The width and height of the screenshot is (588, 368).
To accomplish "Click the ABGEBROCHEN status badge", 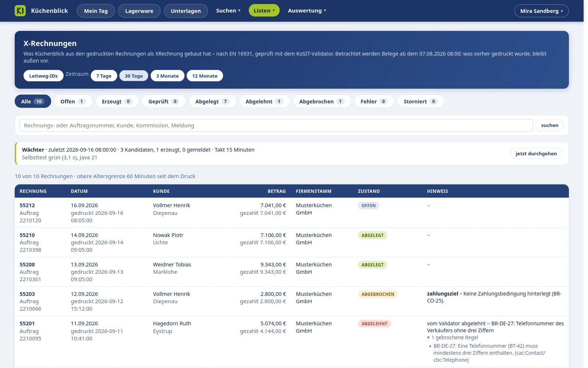I will click(x=378, y=294).
